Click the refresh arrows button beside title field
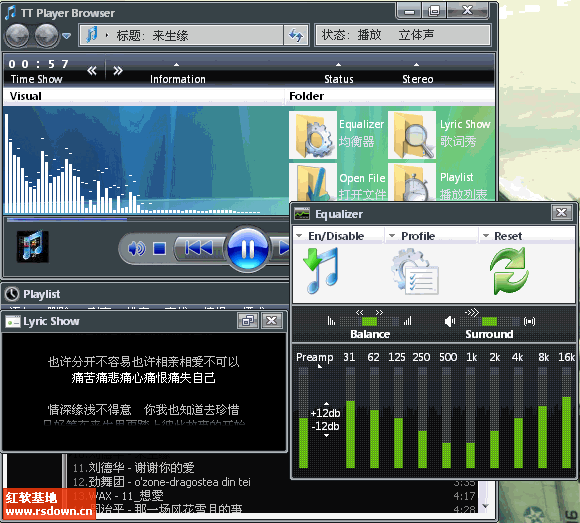 [x=296, y=36]
